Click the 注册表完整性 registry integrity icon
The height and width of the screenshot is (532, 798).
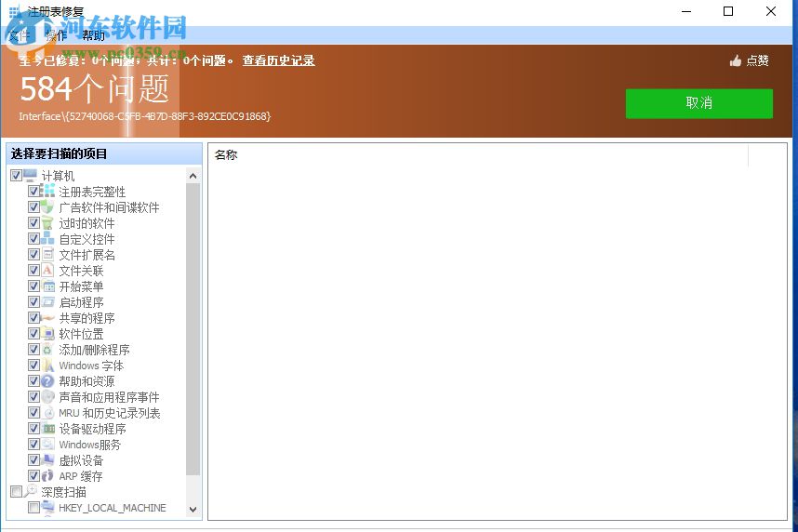click(x=47, y=192)
